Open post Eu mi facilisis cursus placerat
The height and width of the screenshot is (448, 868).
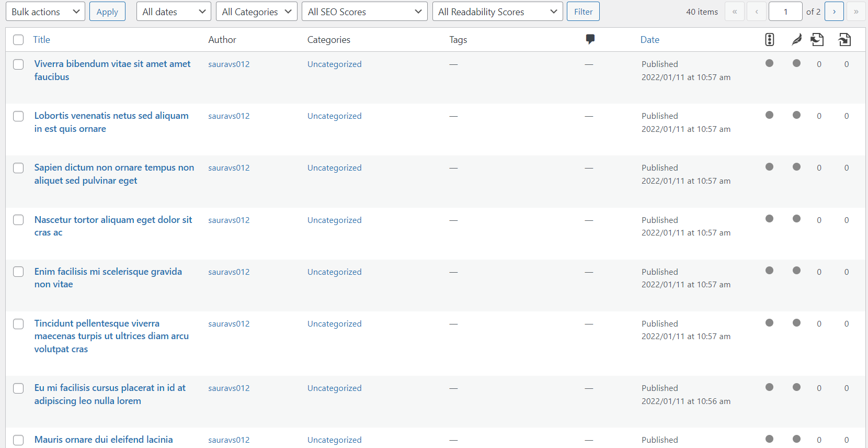point(110,394)
